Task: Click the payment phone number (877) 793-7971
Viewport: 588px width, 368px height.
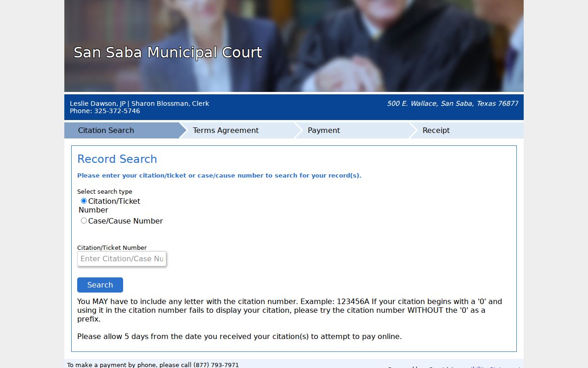Action: [x=216, y=365]
